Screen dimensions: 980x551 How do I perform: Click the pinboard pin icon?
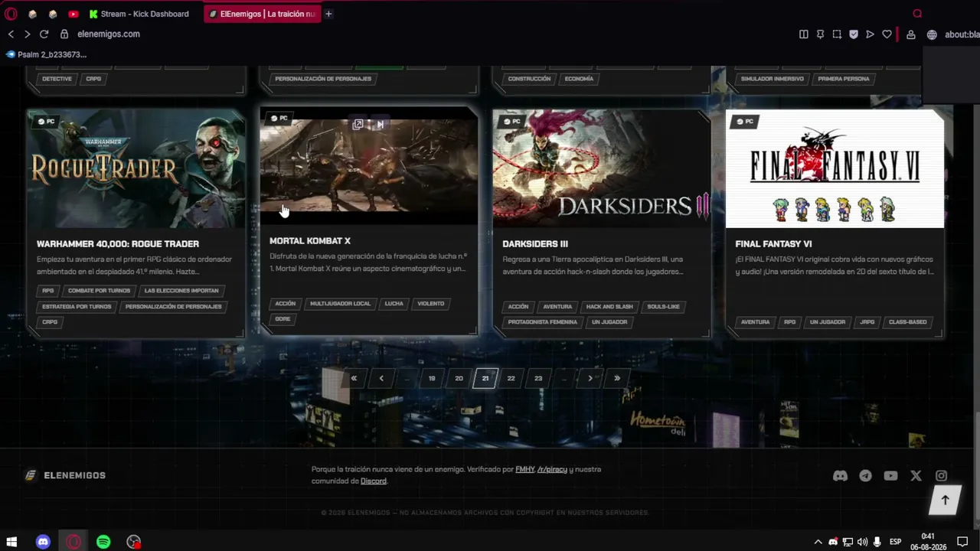pyautogui.click(x=820, y=34)
